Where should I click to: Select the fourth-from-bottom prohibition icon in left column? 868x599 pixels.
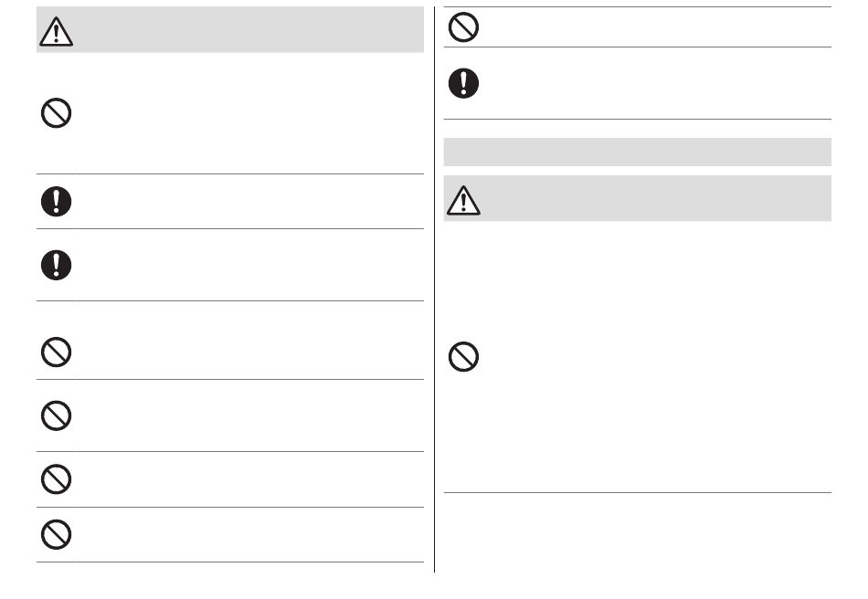57,352
